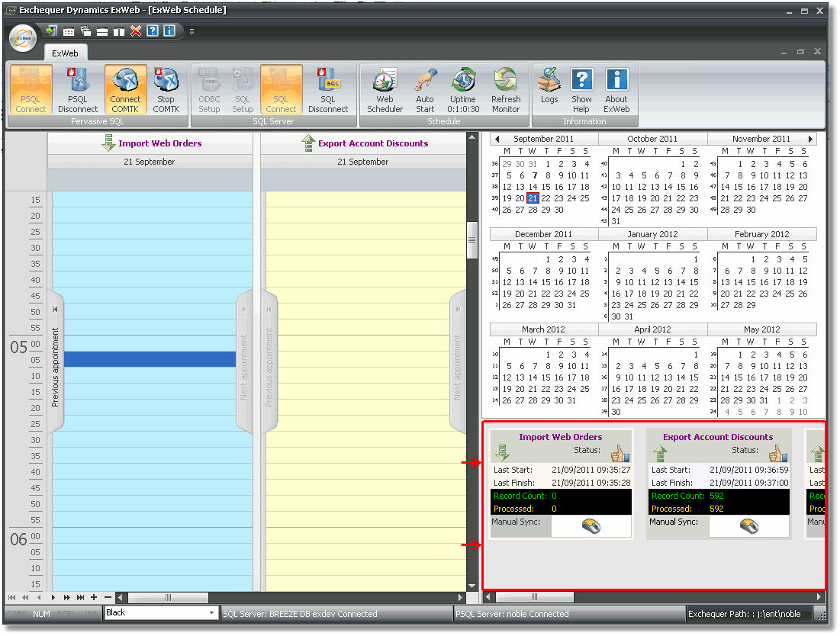Image resolution: width=840 pixels, height=636 pixels.
Task: Click the PSQL Server noble Connected status
Action: pos(512,614)
